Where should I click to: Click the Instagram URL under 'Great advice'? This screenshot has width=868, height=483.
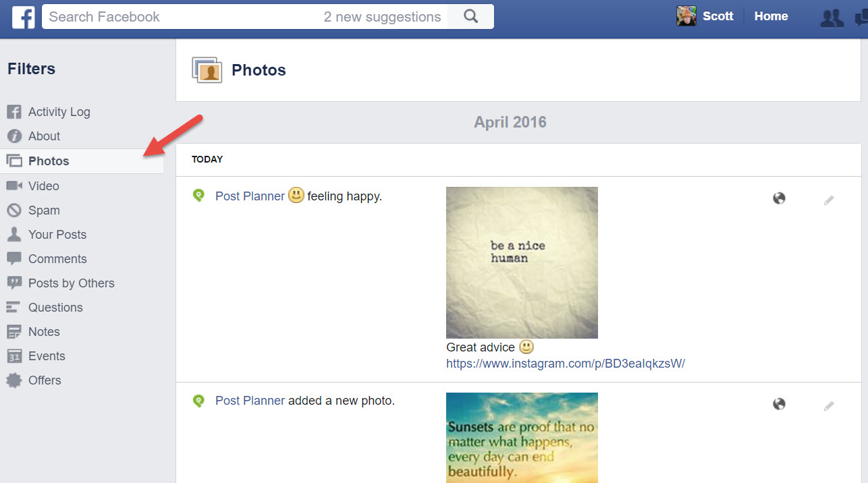click(x=565, y=363)
